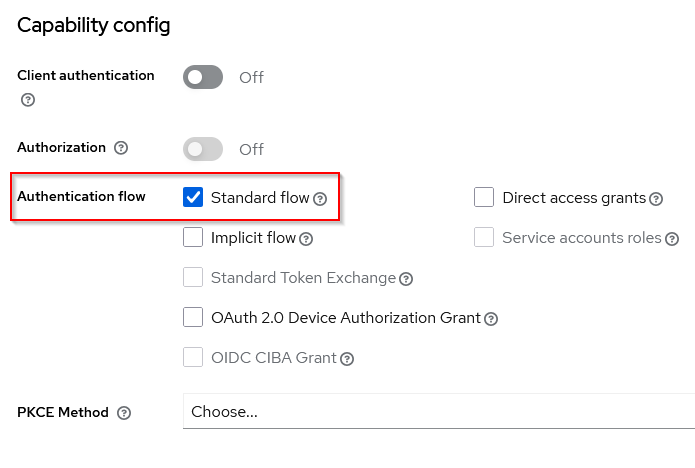Click help icon beside OIDC CIBA Grant
The width and height of the screenshot is (695, 468).
347,358
